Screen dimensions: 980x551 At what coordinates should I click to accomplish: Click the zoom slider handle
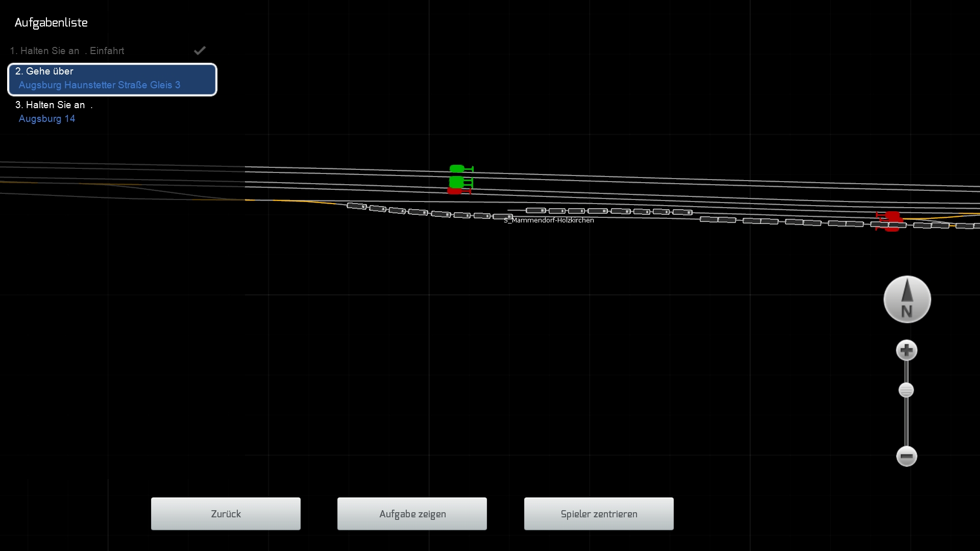click(x=906, y=390)
